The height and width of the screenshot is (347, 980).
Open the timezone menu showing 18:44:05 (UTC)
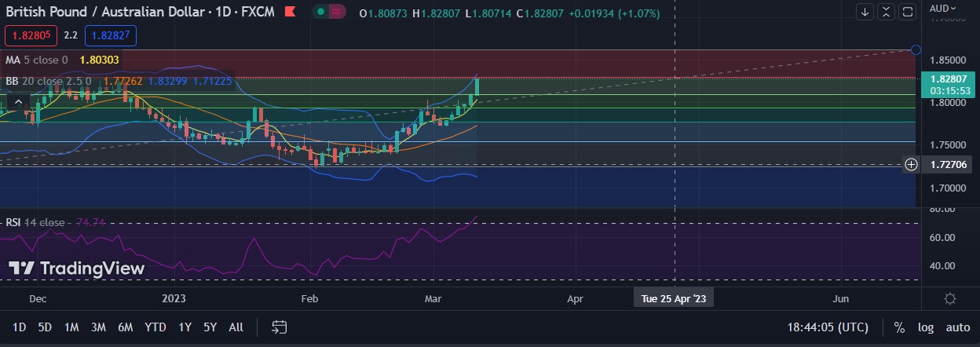[x=828, y=327]
